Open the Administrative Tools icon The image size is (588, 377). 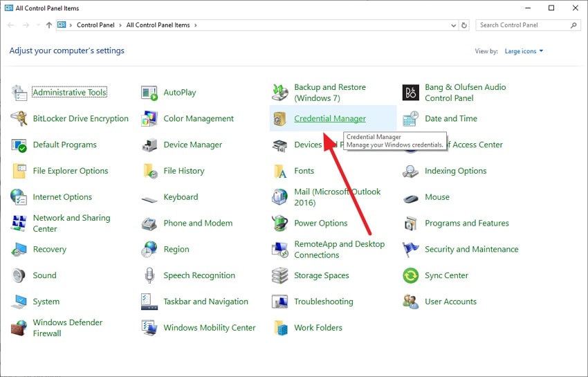click(19, 93)
